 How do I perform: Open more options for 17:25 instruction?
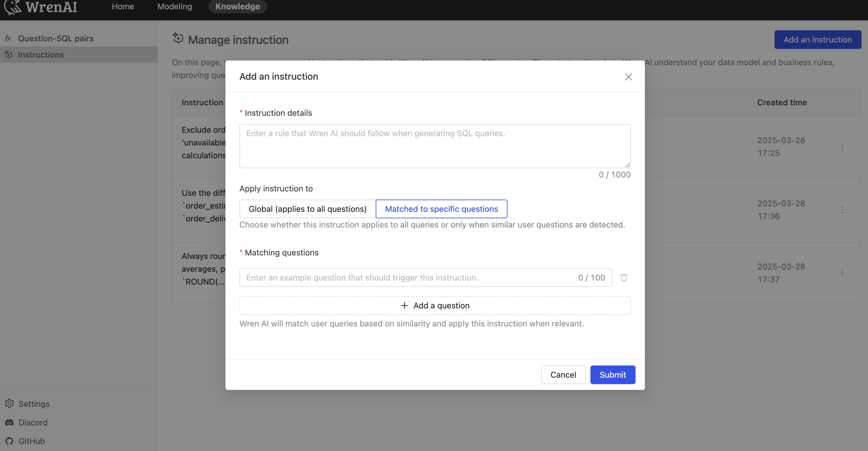click(842, 147)
